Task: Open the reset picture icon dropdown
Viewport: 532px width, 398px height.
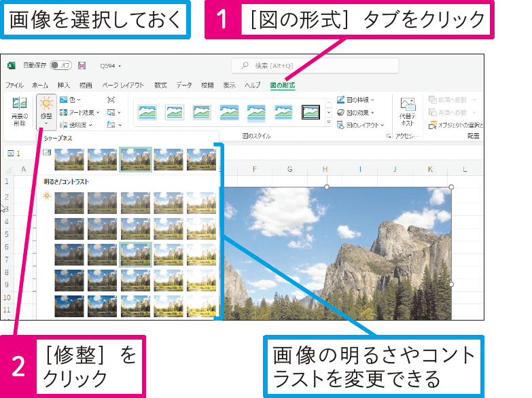Action: point(114,125)
